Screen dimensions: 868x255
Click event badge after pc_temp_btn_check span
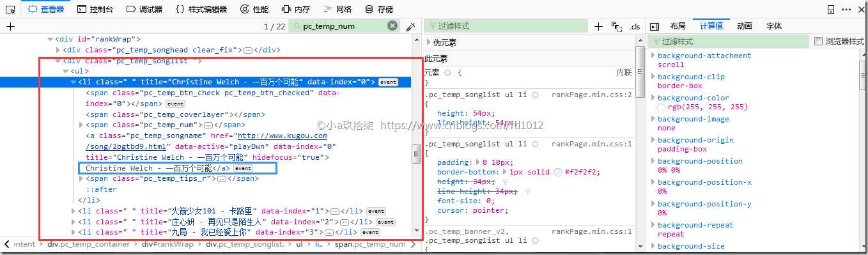coord(175,104)
